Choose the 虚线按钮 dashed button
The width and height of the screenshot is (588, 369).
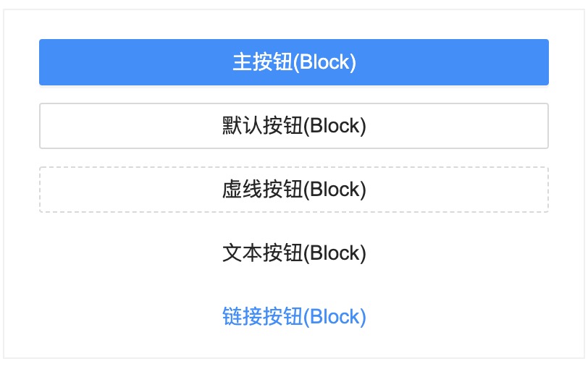click(x=294, y=190)
